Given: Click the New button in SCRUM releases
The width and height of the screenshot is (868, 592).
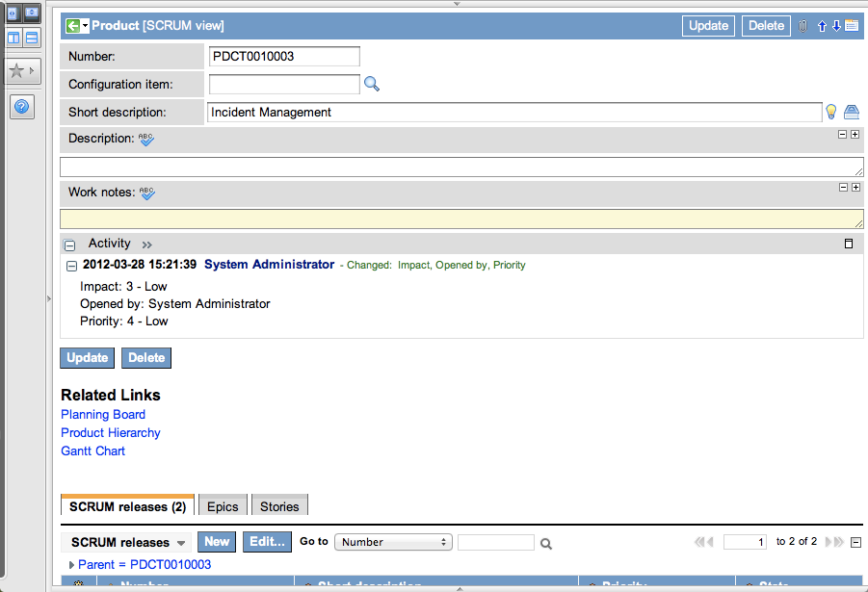Looking at the screenshot, I should pyautogui.click(x=219, y=542).
